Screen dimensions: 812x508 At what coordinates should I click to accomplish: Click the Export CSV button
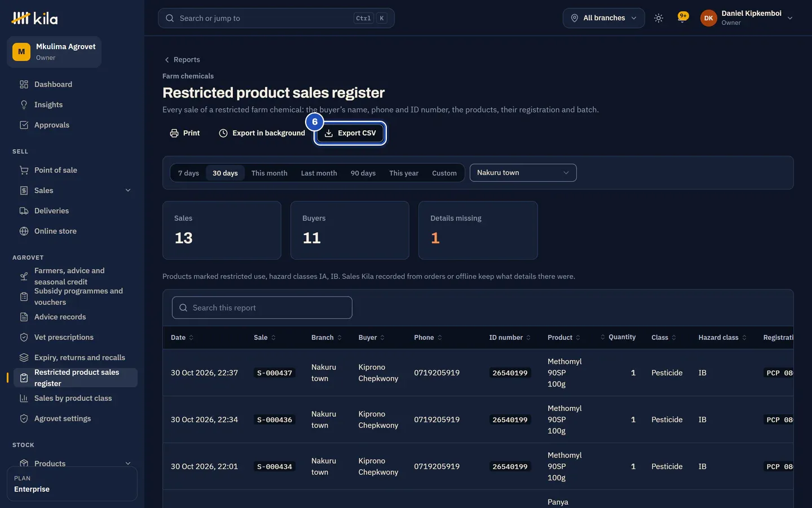click(x=350, y=133)
